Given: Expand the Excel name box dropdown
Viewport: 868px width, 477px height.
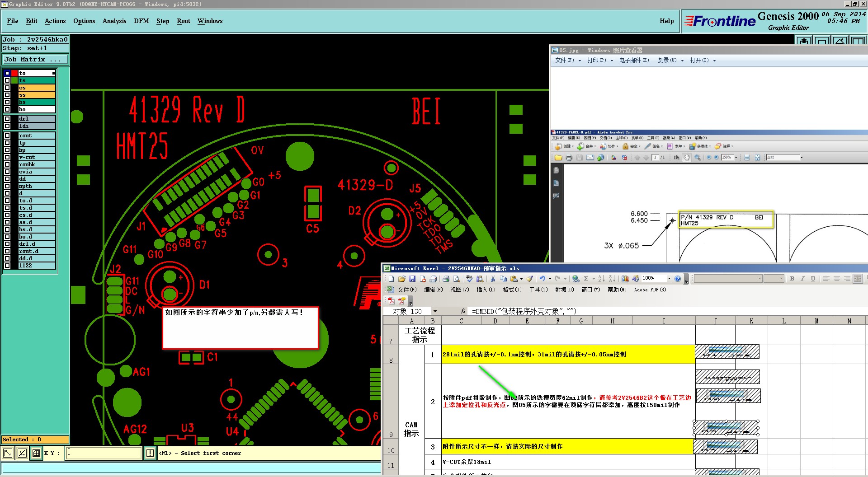Looking at the screenshot, I should 435,311.
